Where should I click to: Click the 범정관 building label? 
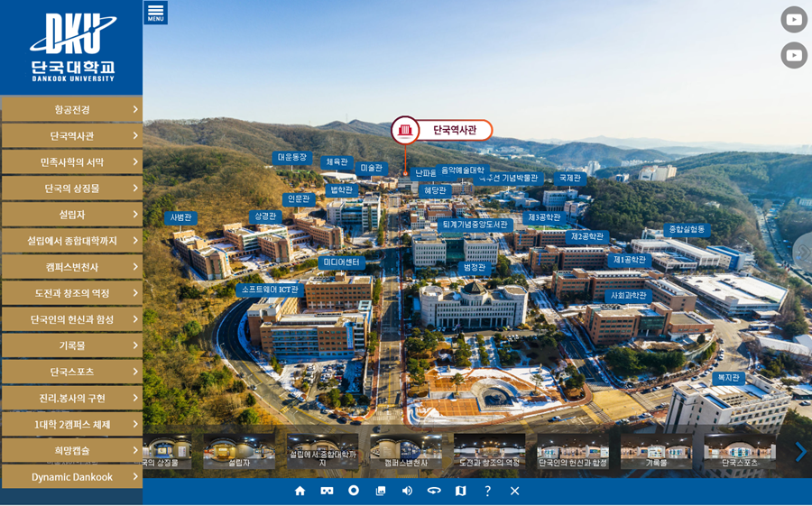475,268
